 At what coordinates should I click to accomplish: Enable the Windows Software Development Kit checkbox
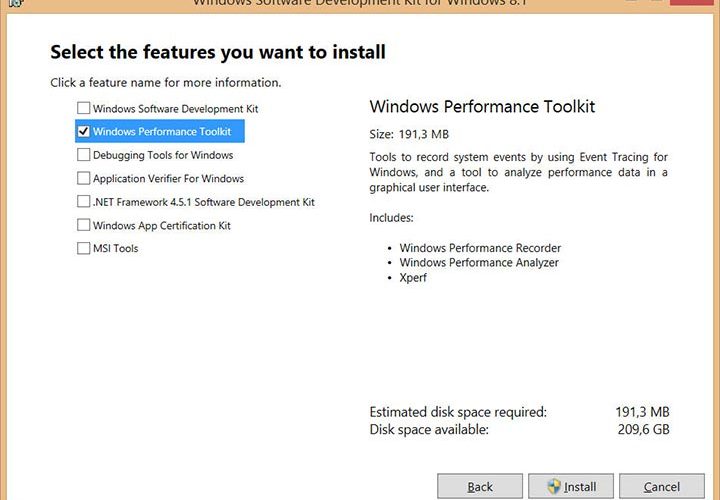coord(83,108)
